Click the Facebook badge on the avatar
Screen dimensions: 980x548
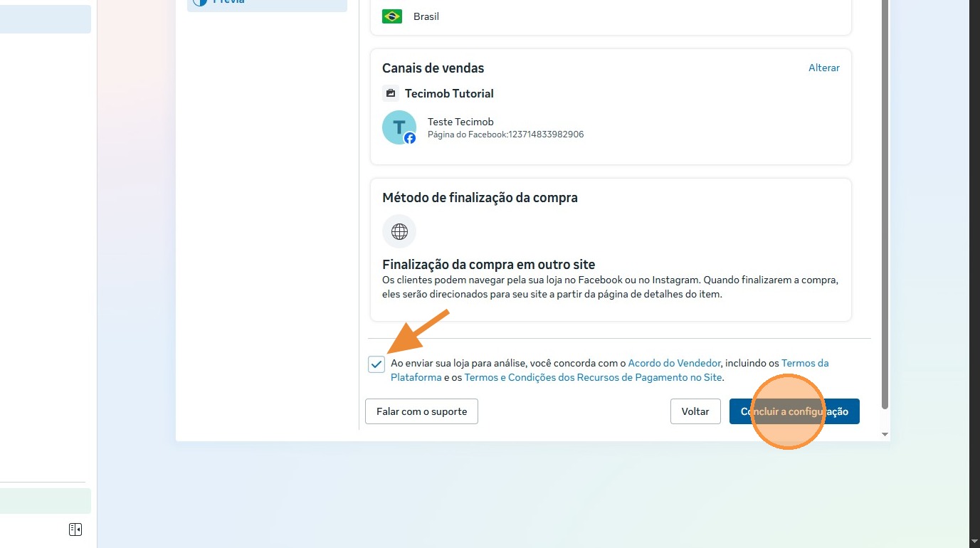[x=410, y=138]
